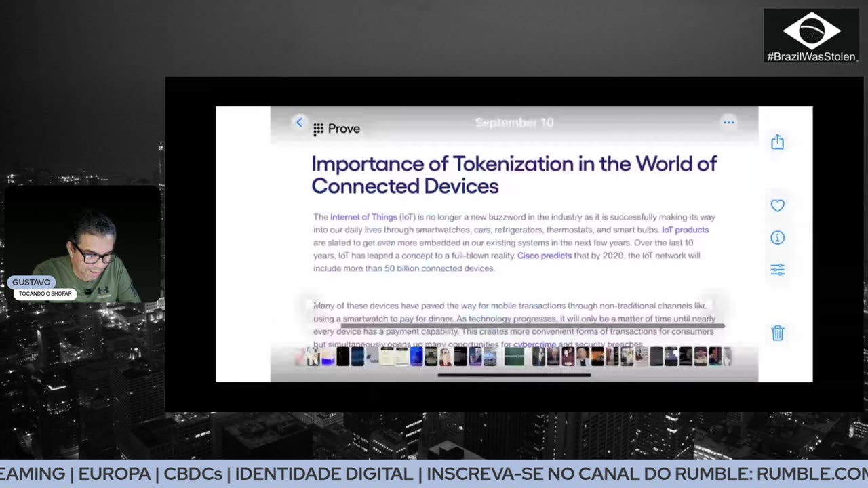Click the GUSTAVO name label
The image size is (868, 488).
click(x=31, y=282)
